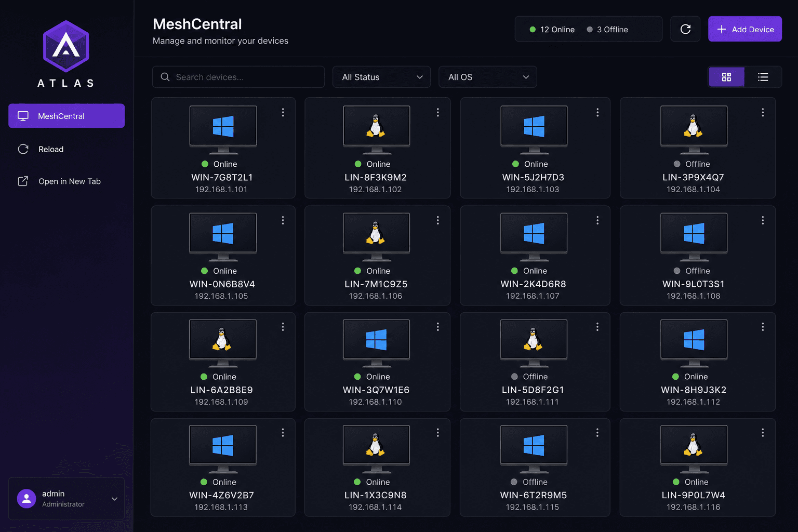Click the Offline status of LIN-5D8F2G1
Viewport: 798px width, 532px height.
pos(529,377)
